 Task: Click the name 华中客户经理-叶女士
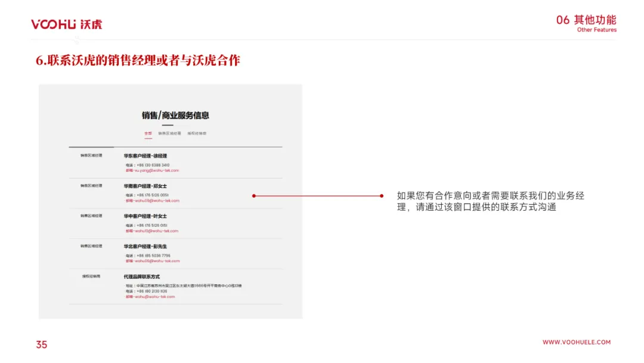(145, 216)
